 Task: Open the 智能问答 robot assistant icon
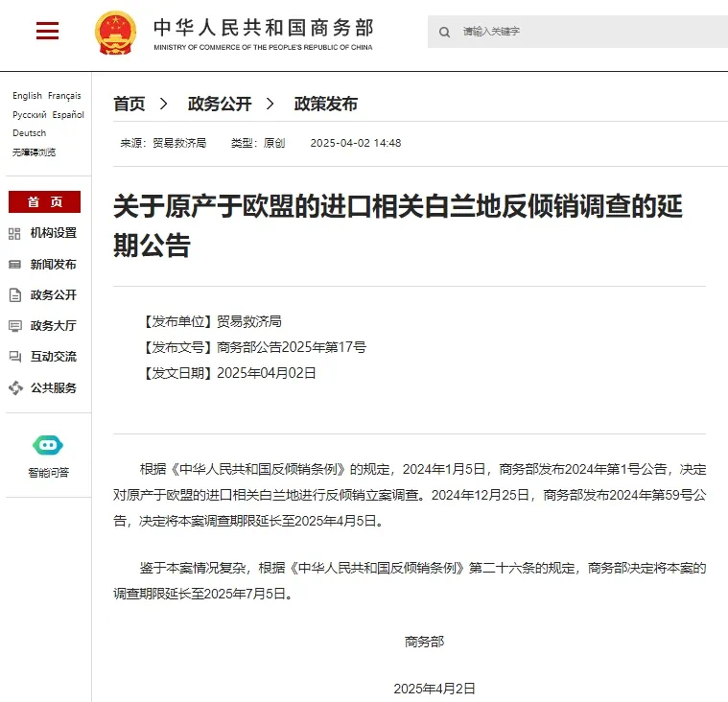(48, 445)
